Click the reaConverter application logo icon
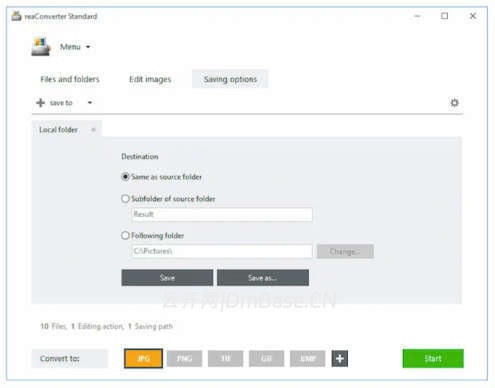Screen dimensions: 495x388 pyautogui.click(x=41, y=47)
